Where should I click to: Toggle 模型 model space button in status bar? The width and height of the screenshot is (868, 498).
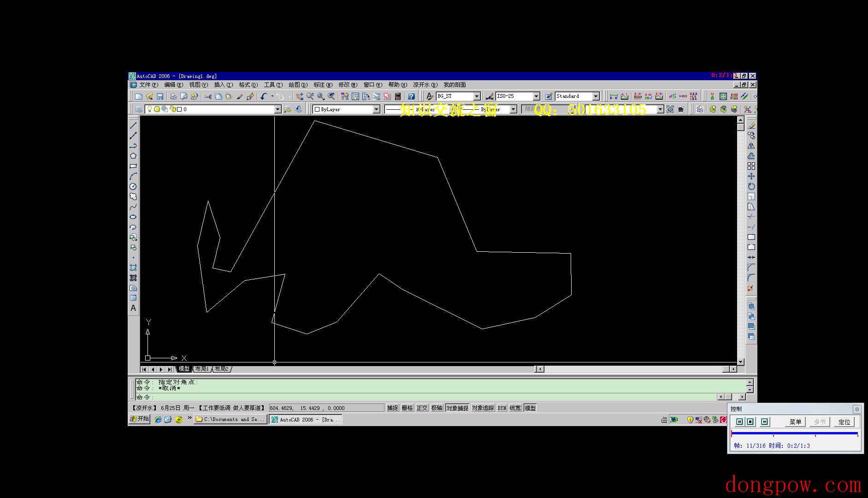[530, 408]
